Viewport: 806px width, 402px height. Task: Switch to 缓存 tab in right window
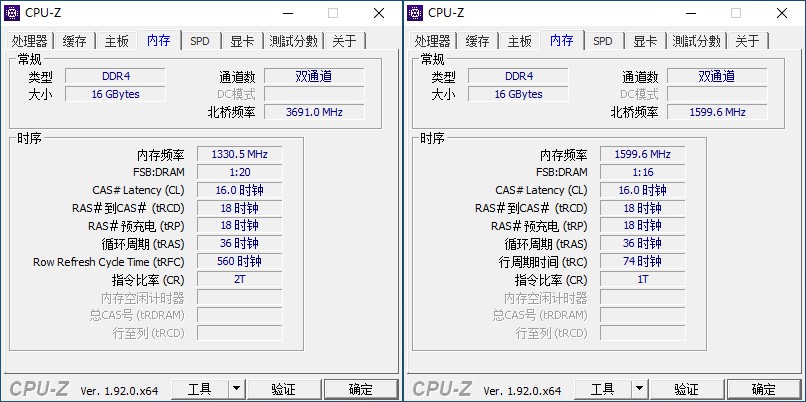point(477,41)
